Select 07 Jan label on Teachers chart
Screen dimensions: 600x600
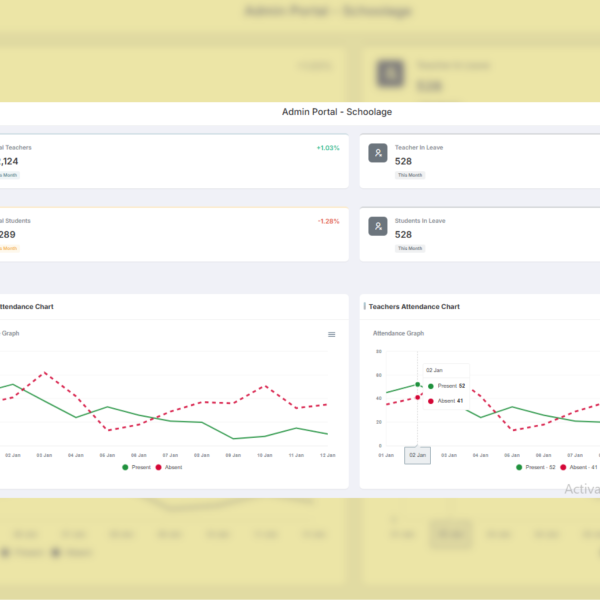point(578,455)
